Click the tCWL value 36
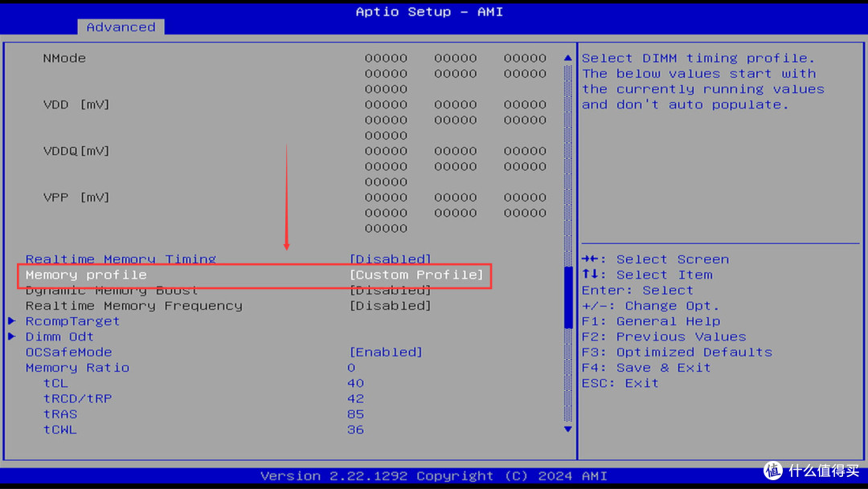 tap(355, 430)
